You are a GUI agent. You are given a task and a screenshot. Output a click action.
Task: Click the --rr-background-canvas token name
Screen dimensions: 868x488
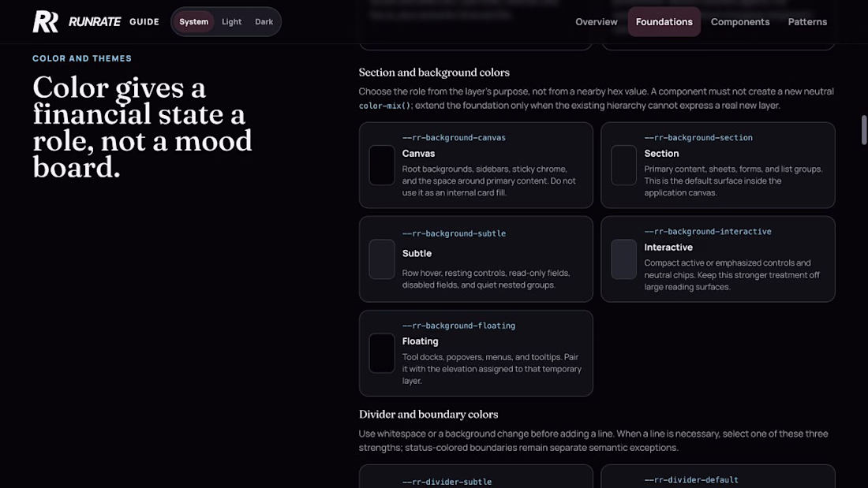click(454, 138)
